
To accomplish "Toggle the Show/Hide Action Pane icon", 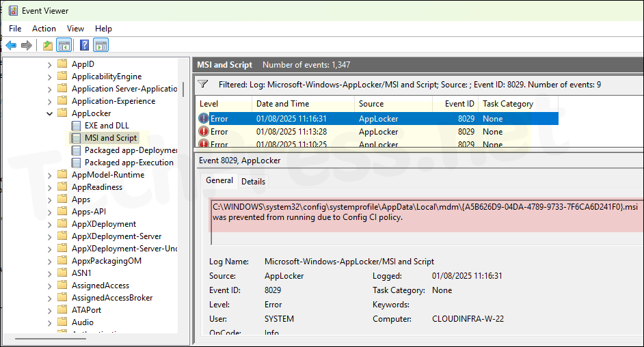I will (100, 45).
